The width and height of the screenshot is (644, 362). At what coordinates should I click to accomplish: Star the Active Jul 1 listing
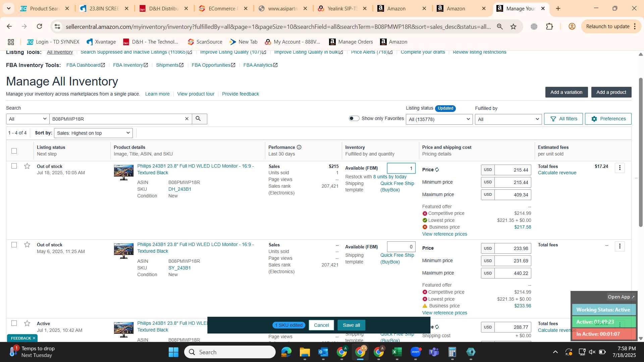pos(27,323)
